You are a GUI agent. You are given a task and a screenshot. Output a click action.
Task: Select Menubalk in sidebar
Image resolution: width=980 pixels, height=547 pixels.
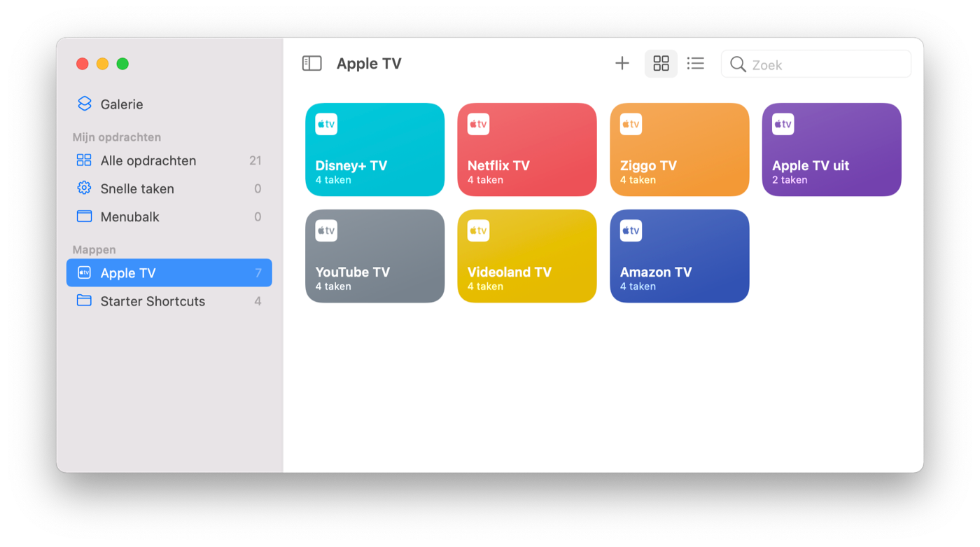pos(169,216)
